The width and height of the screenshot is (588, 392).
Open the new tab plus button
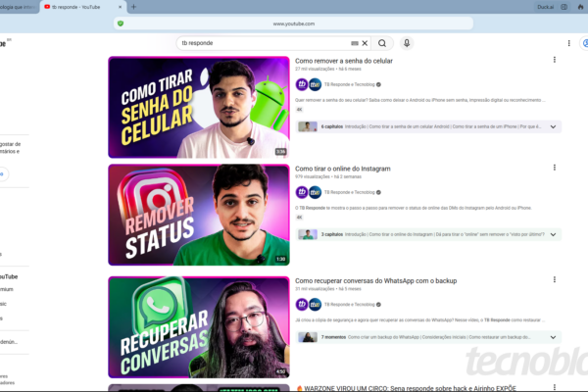tap(133, 7)
